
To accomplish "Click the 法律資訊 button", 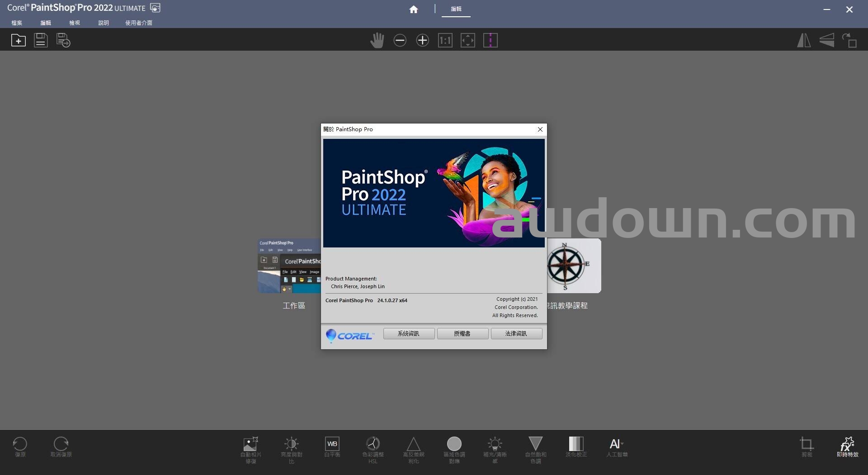I will point(516,333).
